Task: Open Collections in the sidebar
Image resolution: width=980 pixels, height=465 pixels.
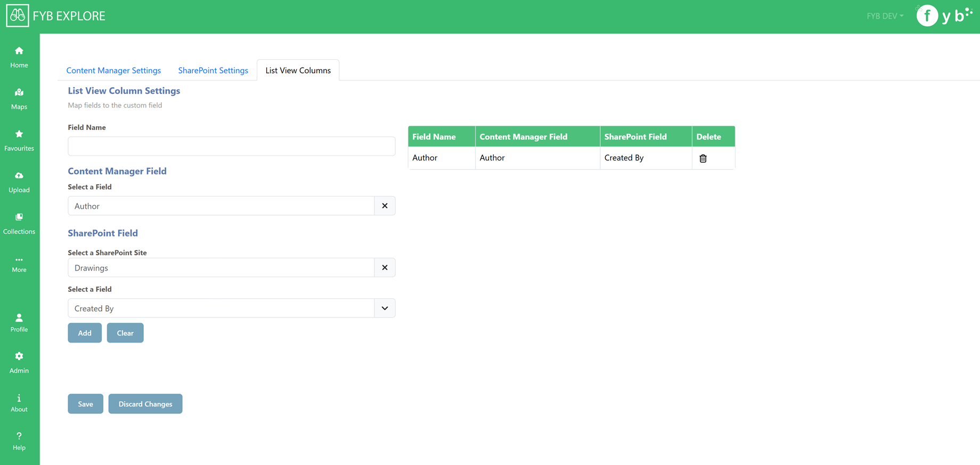Action: pyautogui.click(x=19, y=224)
